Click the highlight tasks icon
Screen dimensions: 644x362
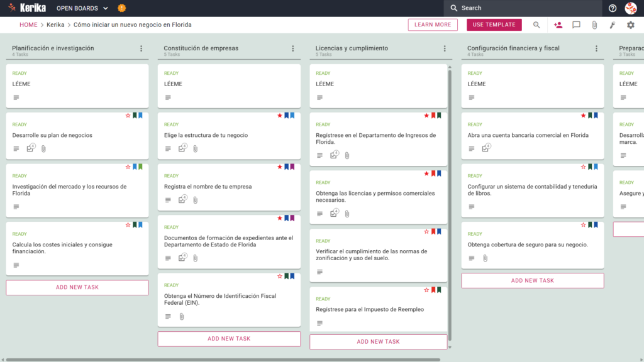(613, 25)
